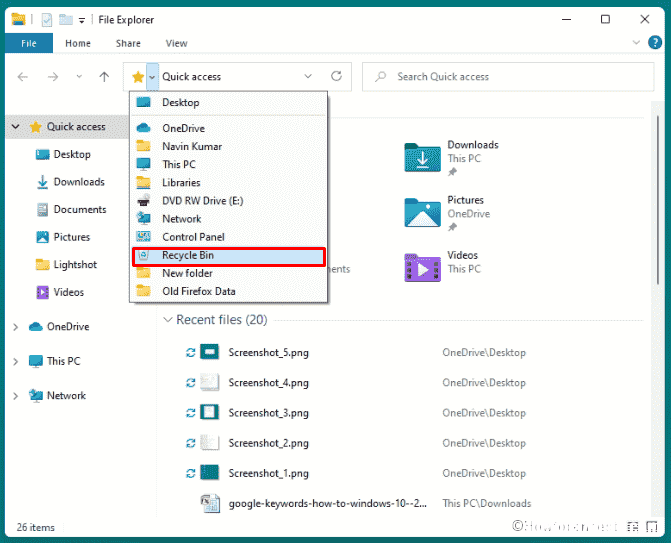Viewport: 671px width, 543px height.
Task: Click the Screenshot_1.png thumbnail icon
Action: click(x=210, y=473)
